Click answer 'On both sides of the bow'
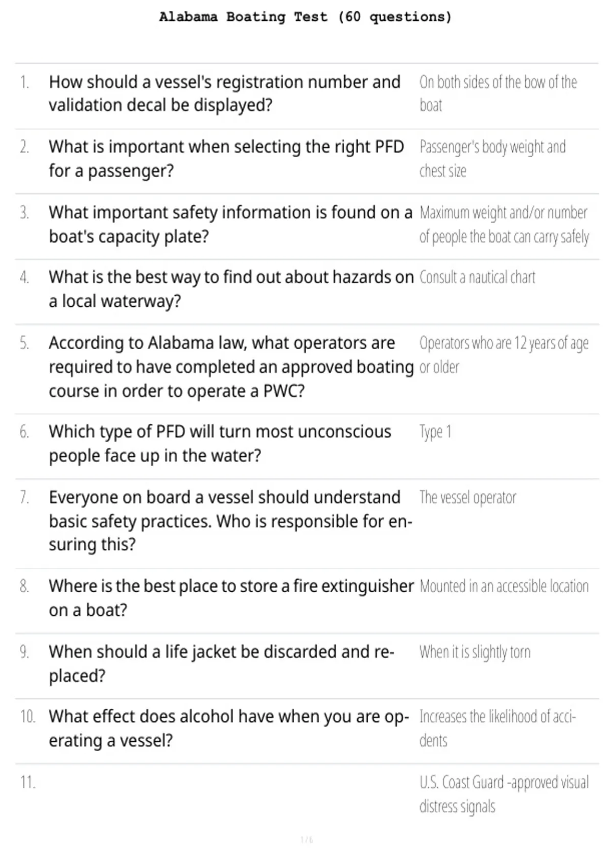Screen dimensions: 613x868 [498, 93]
